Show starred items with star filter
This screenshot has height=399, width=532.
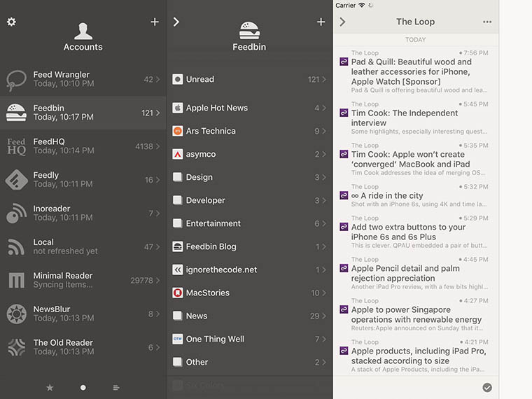tap(50, 388)
